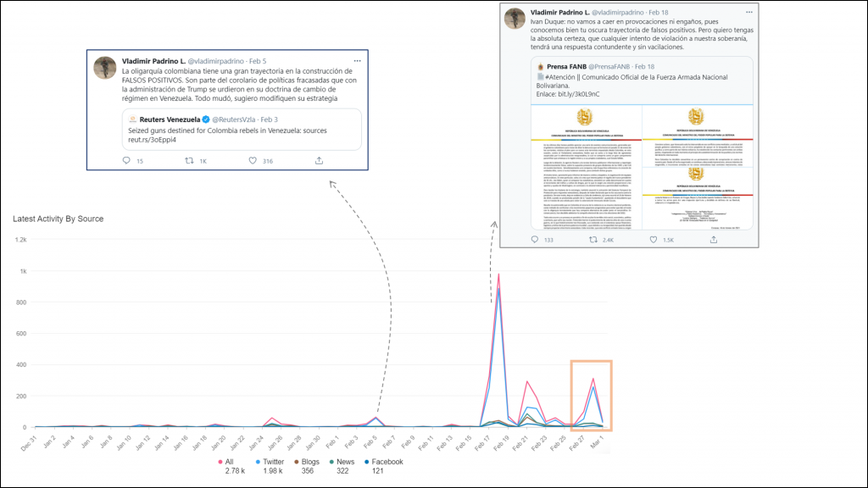
Task: Open Vladimir Padrino avatar in Feb 18 tweet
Action: click(x=515, y=19)
